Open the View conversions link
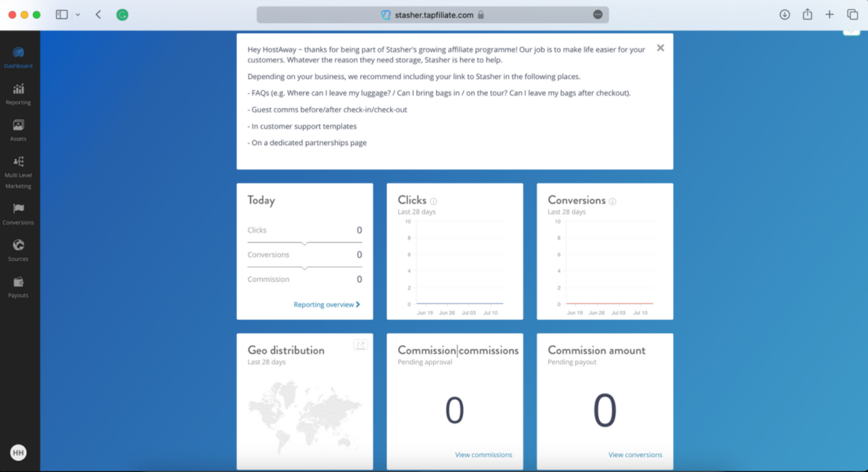The height and width of the screenshot is (472, 868). click(x=635, y=455)
